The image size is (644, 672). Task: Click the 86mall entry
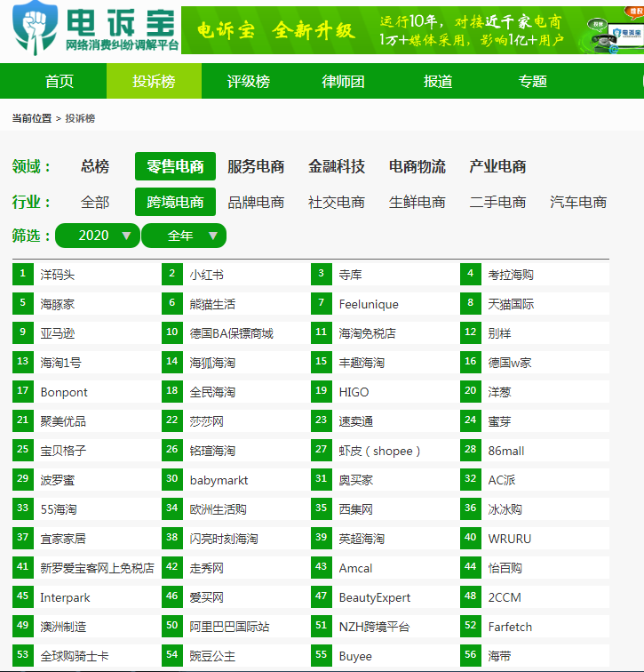click(506, 451)
